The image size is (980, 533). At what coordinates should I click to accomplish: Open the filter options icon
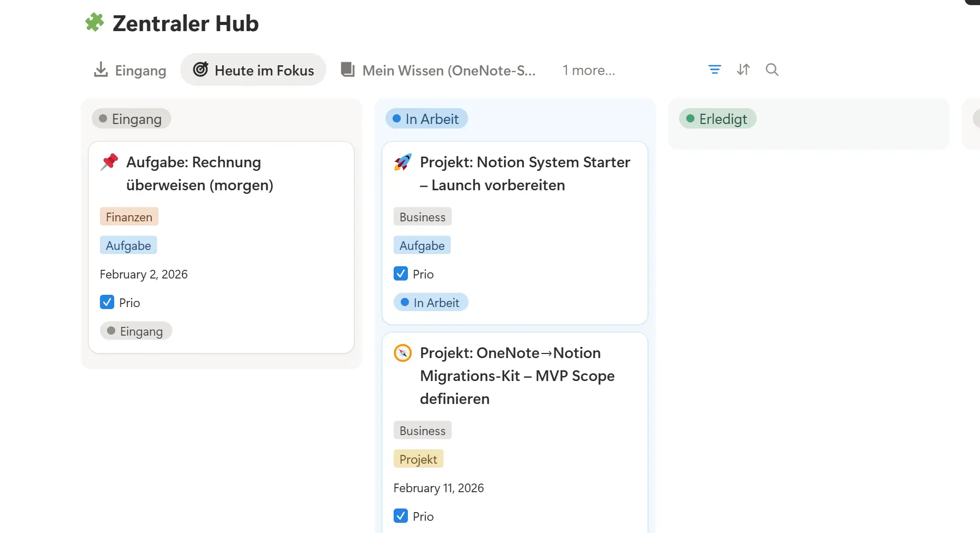(x=714, y=70)
